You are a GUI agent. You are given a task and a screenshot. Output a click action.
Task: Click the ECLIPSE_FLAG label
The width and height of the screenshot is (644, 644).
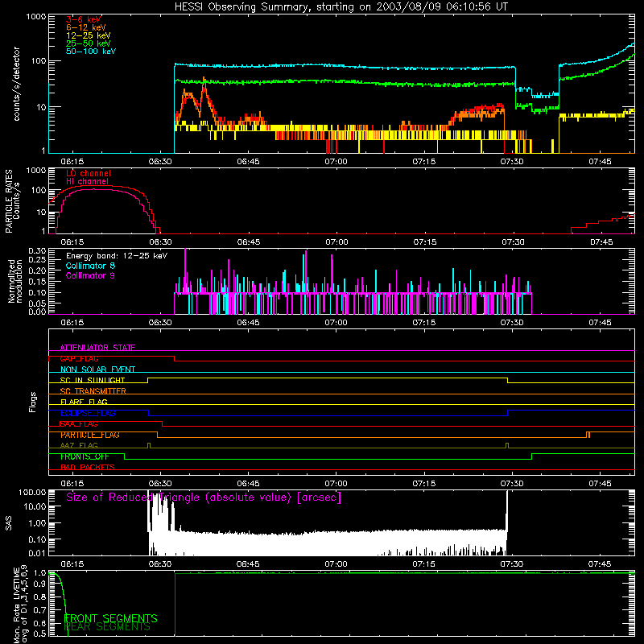(88, 413)
